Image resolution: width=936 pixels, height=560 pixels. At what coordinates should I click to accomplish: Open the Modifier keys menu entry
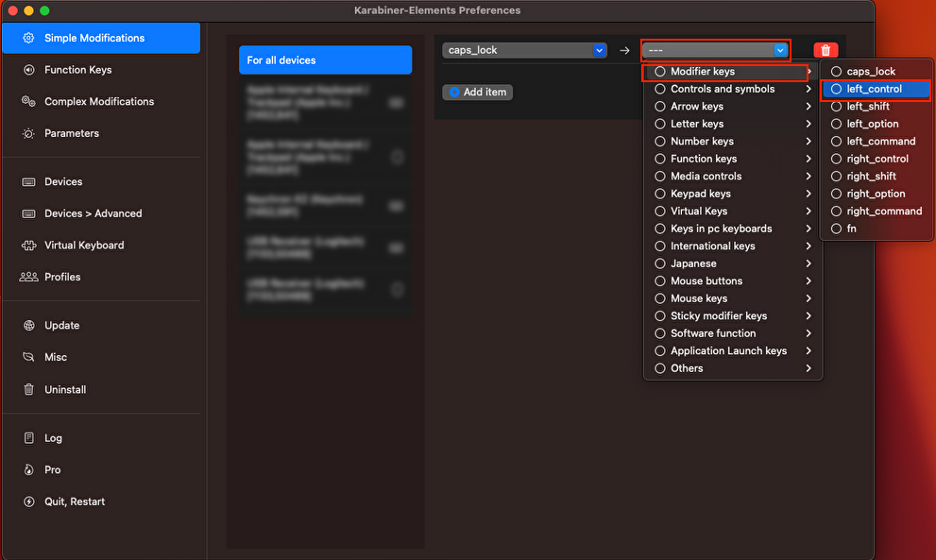pyautogui.click(x=732, y=72)
